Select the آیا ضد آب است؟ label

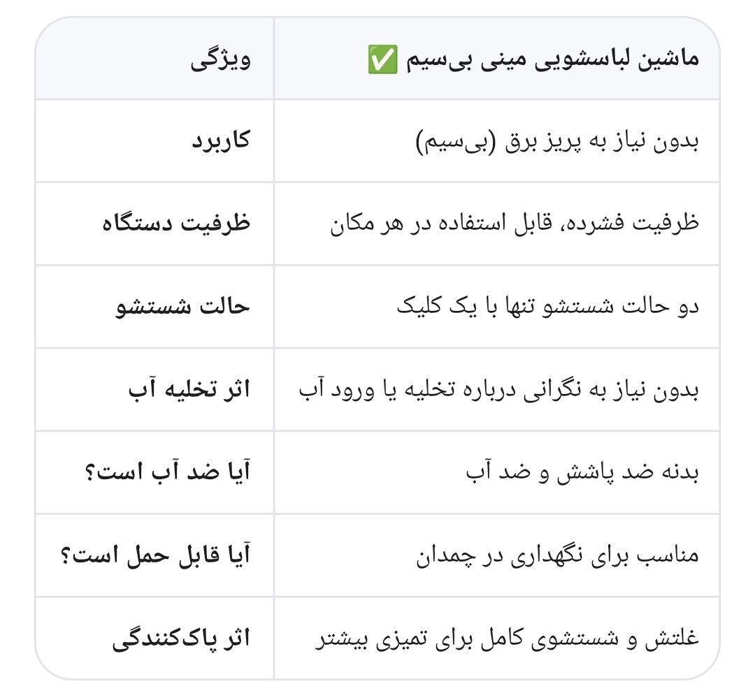(168, 472)
